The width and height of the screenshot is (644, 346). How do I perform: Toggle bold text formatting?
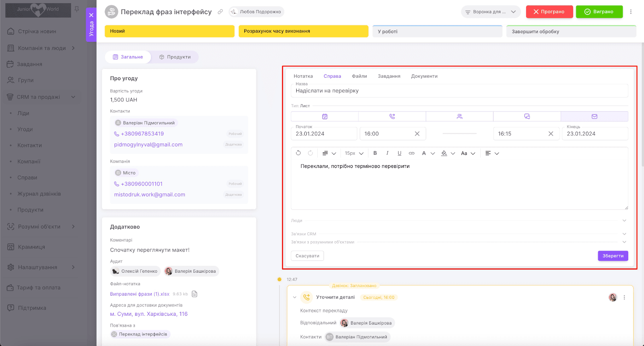click(x=375, y=153)
